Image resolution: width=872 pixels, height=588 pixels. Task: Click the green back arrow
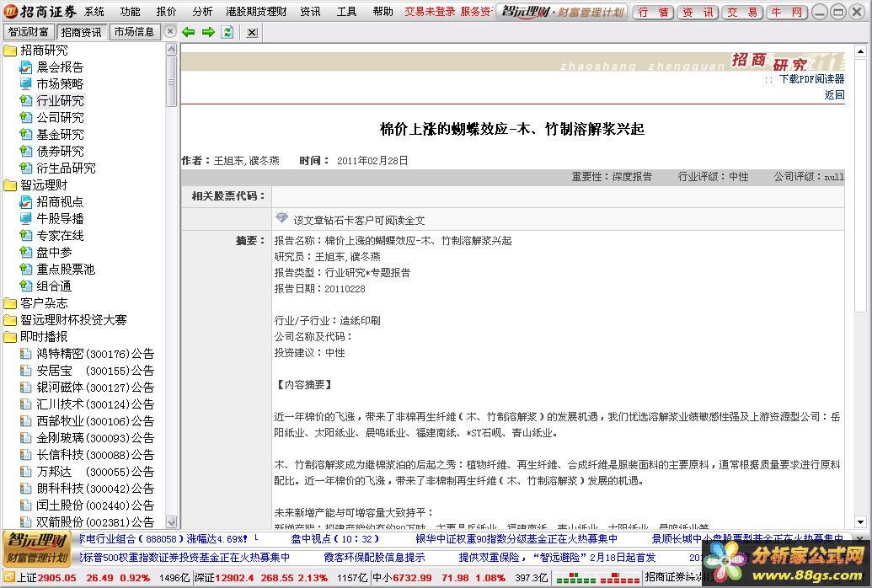pos(189,32)
